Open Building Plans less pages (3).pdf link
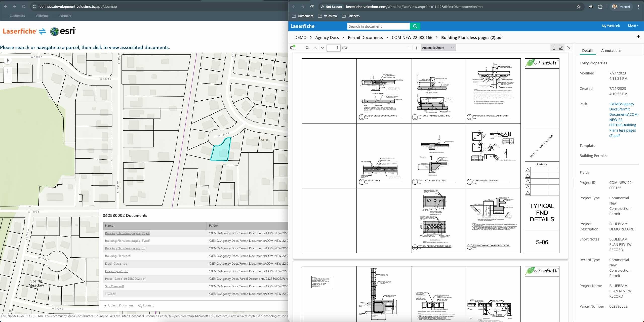 pos(127,240)
